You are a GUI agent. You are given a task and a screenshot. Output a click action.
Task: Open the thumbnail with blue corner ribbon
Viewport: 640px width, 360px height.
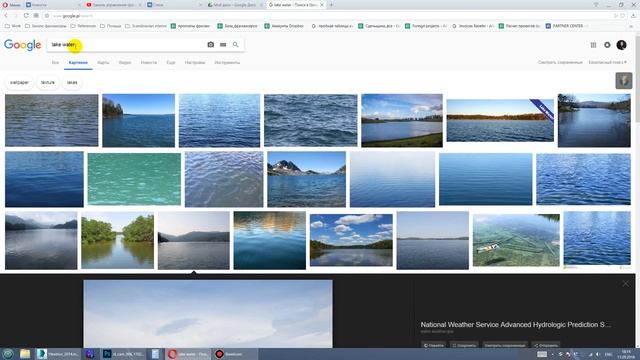click(500, 120)
